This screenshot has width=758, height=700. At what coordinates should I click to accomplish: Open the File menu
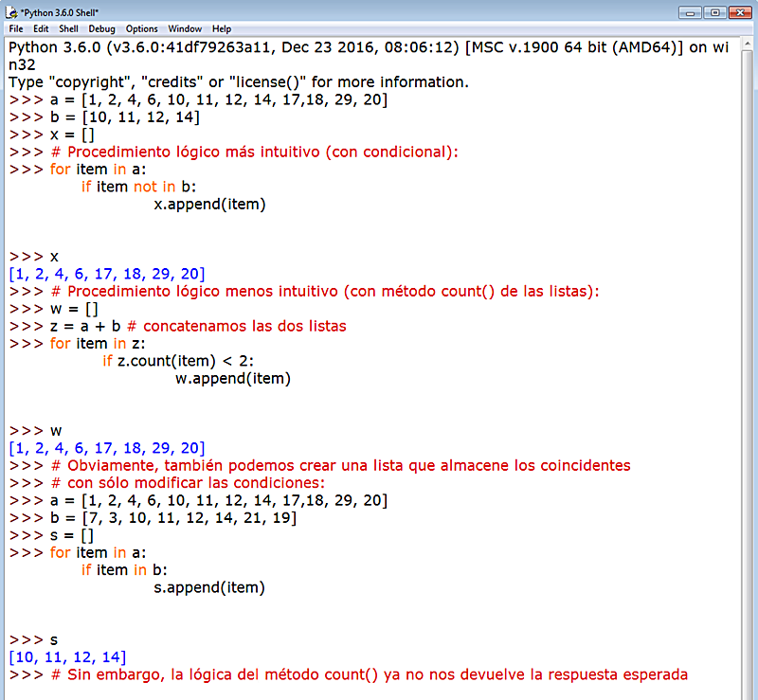pos(16,28)
